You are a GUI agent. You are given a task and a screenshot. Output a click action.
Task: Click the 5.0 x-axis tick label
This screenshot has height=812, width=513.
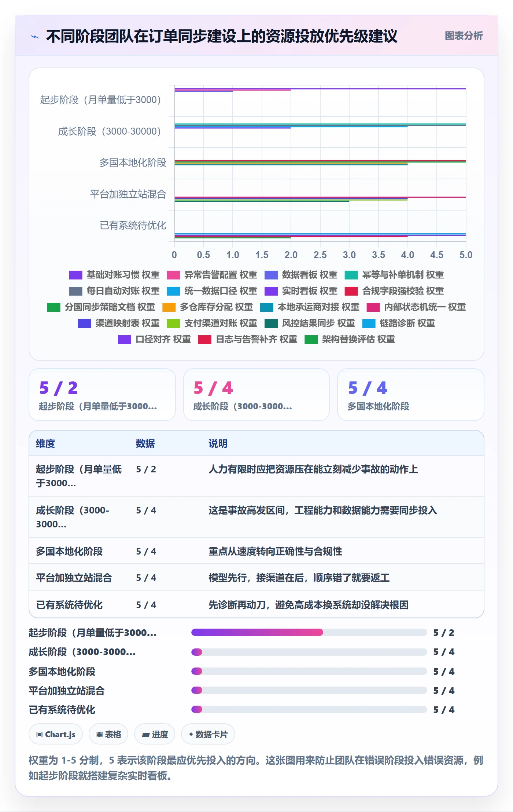(466, 255)
